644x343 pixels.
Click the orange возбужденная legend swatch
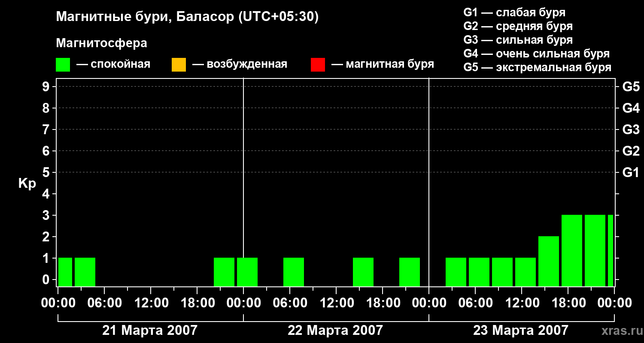point(179,65)
